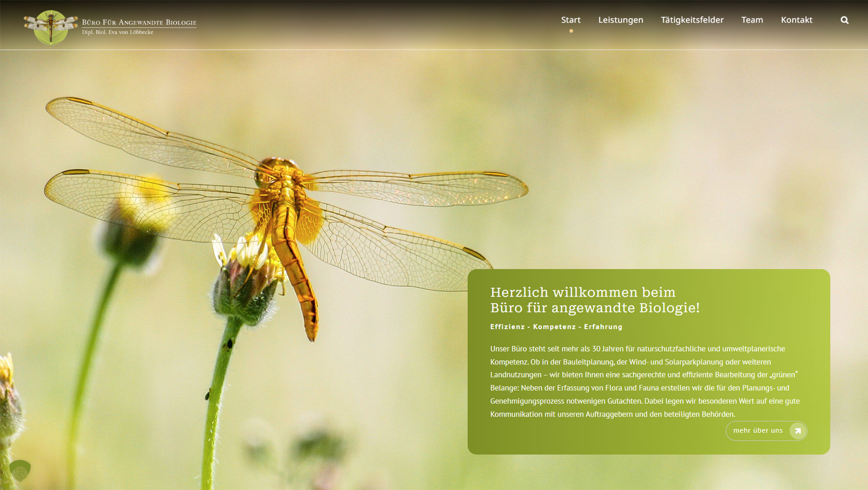Click the arrow icon in 'mehr über uns'

(797, 431)
